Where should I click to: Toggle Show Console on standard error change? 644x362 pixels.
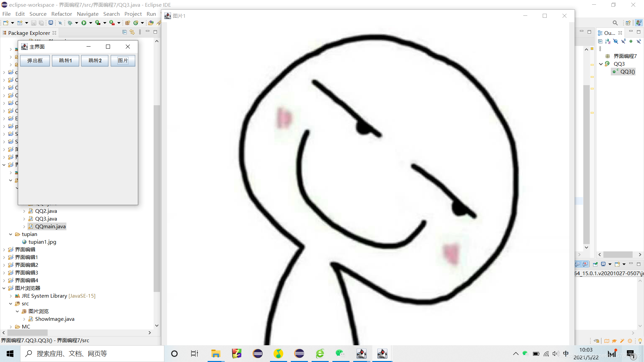pos(585,264)
